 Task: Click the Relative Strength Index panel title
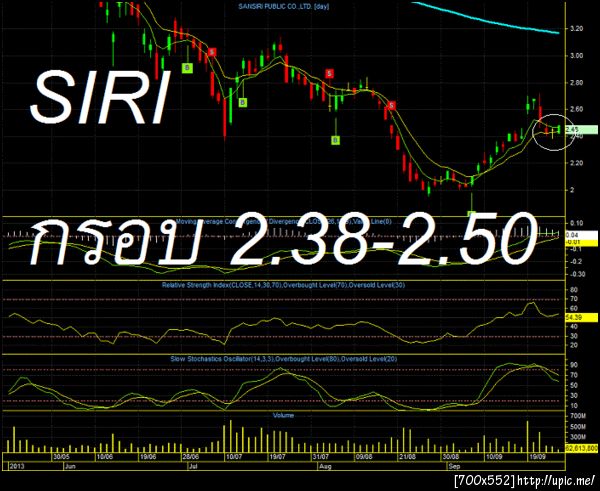pyautogui.click(x=284, y=285)
